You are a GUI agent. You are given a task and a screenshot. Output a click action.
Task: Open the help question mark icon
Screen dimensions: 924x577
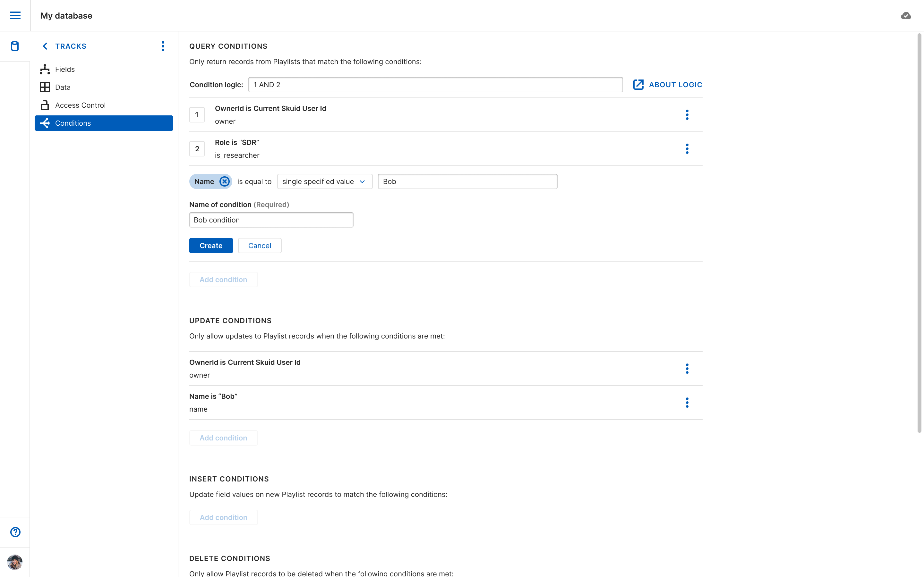tap(15, 532)
